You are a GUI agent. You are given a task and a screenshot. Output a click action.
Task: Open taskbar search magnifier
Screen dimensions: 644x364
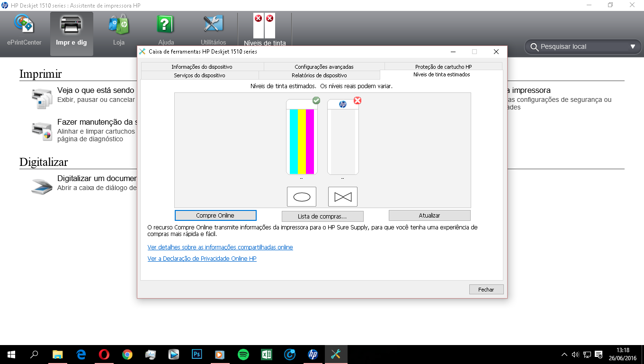34,354
